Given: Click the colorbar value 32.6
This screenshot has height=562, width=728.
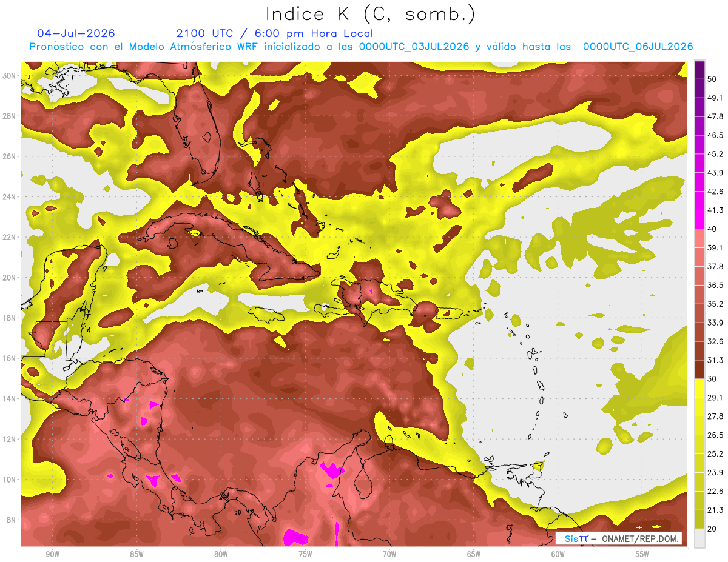Looking at the screenshot, I should (x=715, y=341).
